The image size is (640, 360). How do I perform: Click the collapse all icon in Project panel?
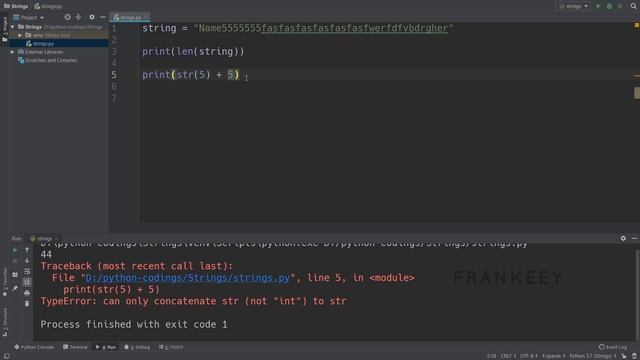(x=78, y=17)
